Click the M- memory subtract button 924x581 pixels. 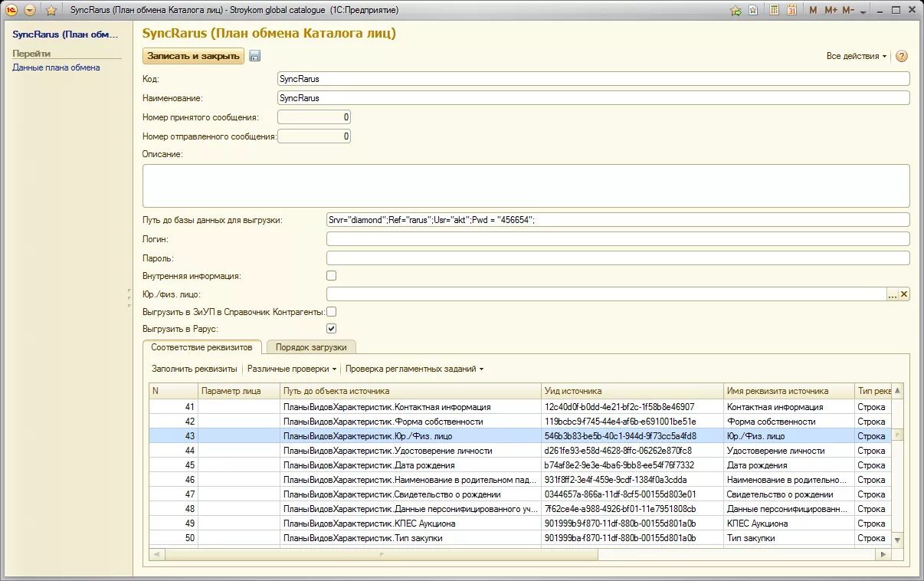[x=848, y=10]
